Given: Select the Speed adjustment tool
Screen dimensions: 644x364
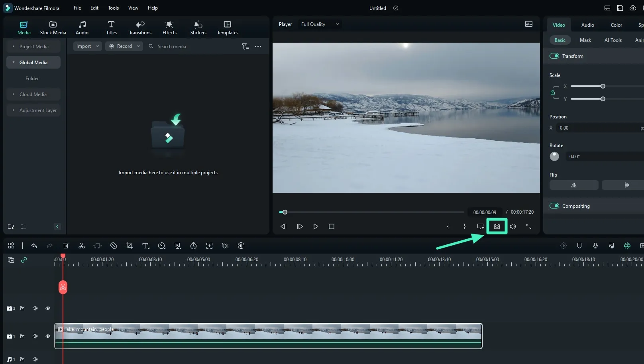Looking at the screenshot, I should coord(162,246).
